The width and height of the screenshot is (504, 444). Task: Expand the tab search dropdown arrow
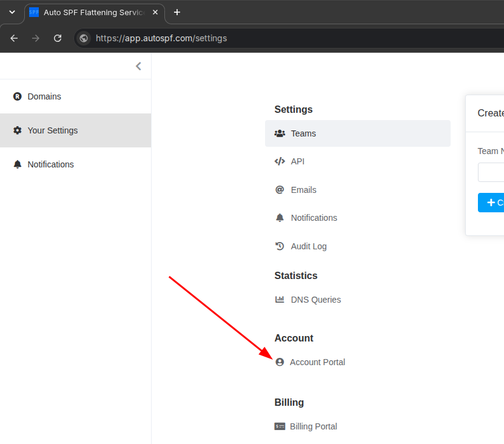click(12, 12)
